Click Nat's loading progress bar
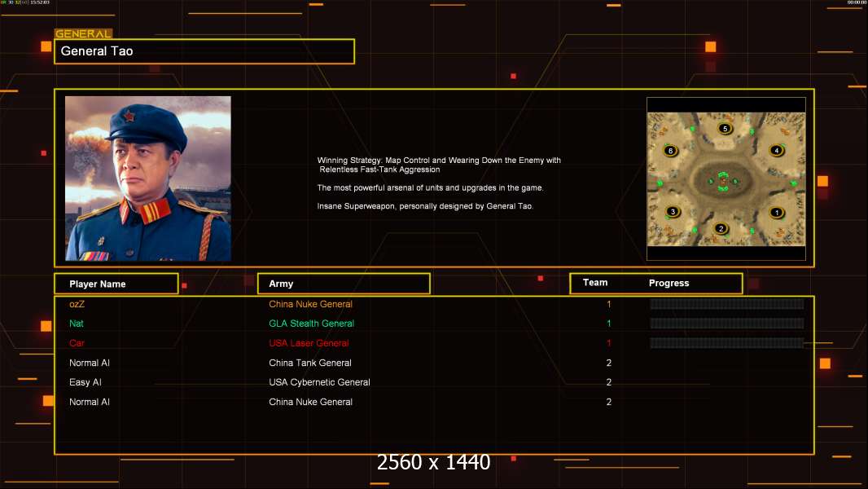This screenshot has height=489, width=868. [x=727, y=324]
